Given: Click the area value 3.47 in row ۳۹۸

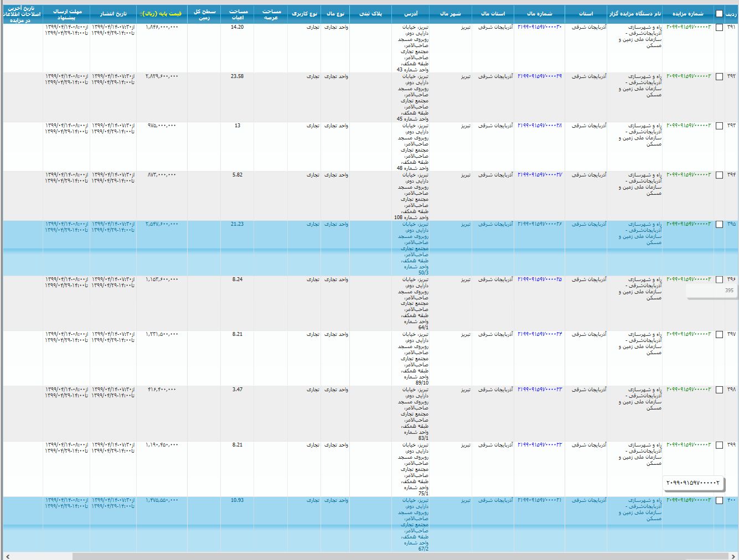Looking at the screenshot, I should point(237,390).
